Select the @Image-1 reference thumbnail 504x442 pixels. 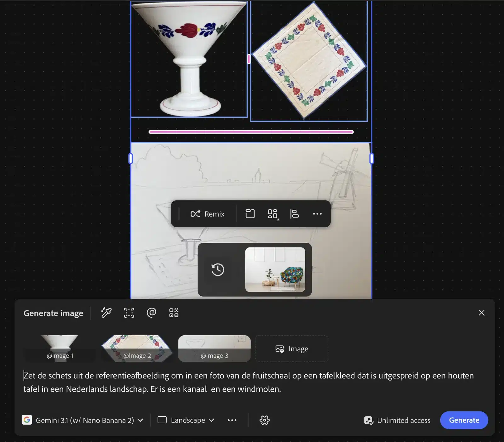click(x=60, y=348)
